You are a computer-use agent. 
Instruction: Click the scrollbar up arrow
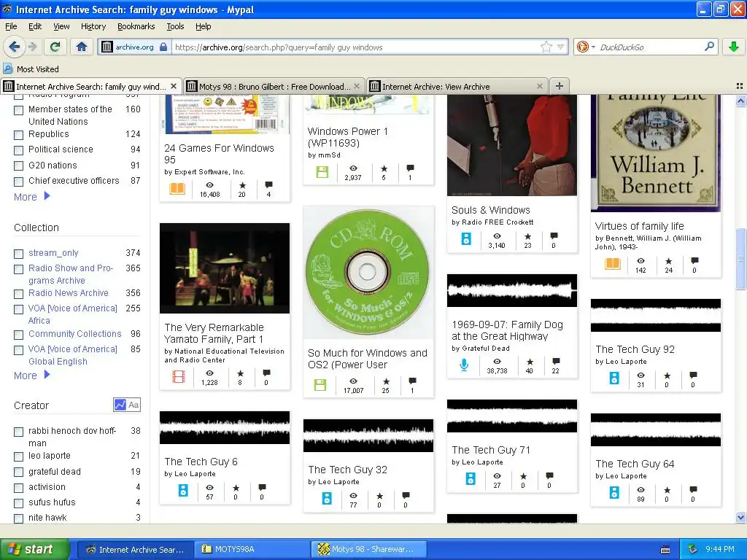pos(740,101)
